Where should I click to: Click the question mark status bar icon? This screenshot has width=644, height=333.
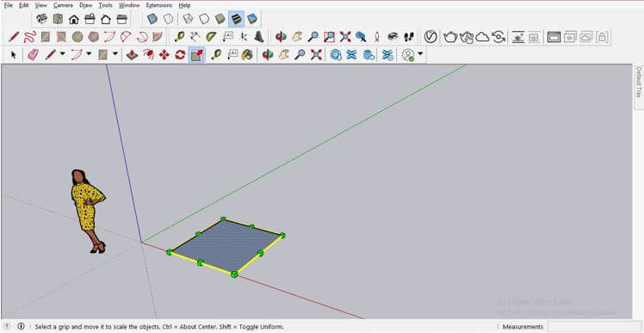click(x=8, y=326)
